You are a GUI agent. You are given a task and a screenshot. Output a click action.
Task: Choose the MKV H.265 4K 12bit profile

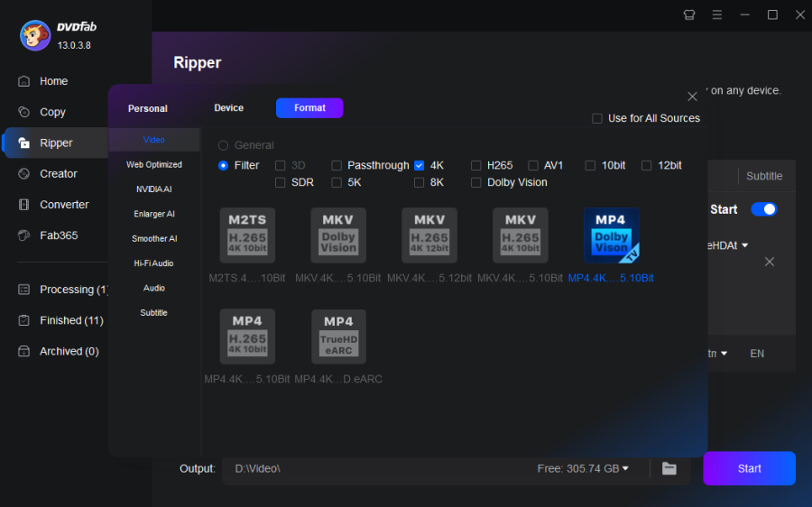click(x=429, y=235)
